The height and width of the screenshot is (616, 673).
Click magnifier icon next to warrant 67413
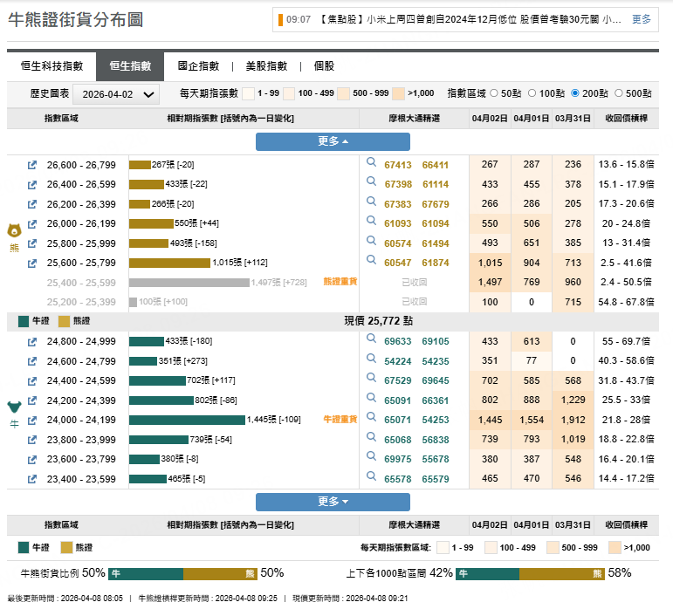click(371, 163)
